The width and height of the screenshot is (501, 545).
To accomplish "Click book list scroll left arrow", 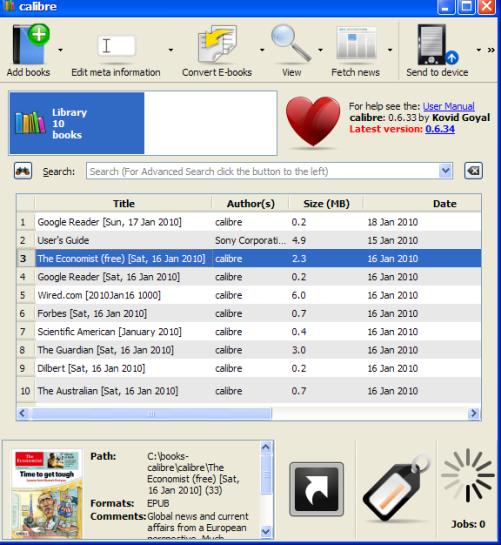I will tap(23, 413).
